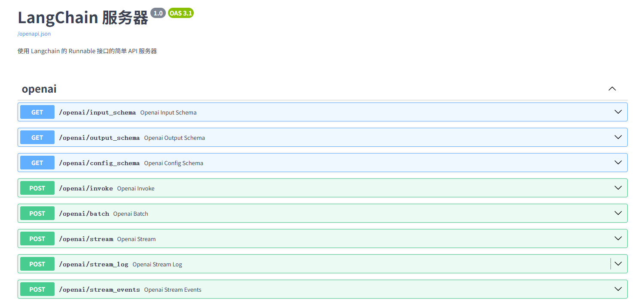Expand /openai/stream_events row chevron
The height and width of the screenshot is (308, 644).
coord(618,289)
